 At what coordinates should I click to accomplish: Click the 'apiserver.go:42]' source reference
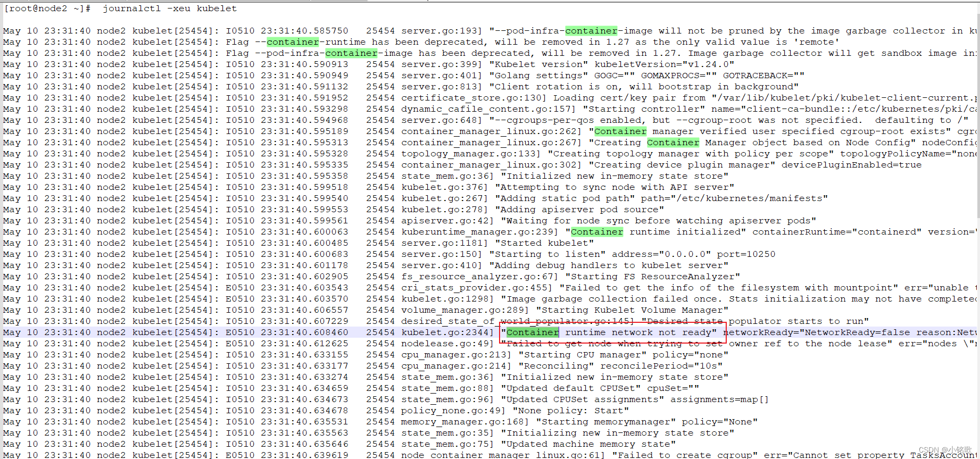click(x=447, y=221)
